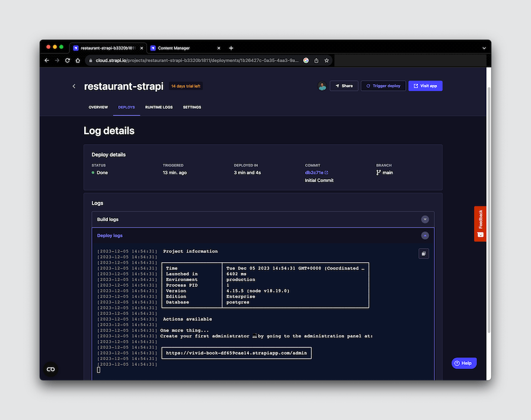The image size is (531, 420).
Task: Click the send arrow icon inside Share button
Action: coord(336,85)
